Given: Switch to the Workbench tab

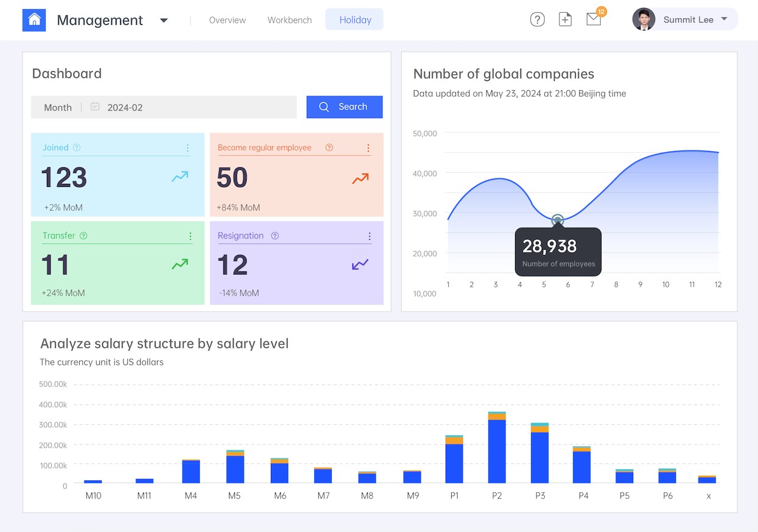Looking at the screenshot, I should 289,20.
